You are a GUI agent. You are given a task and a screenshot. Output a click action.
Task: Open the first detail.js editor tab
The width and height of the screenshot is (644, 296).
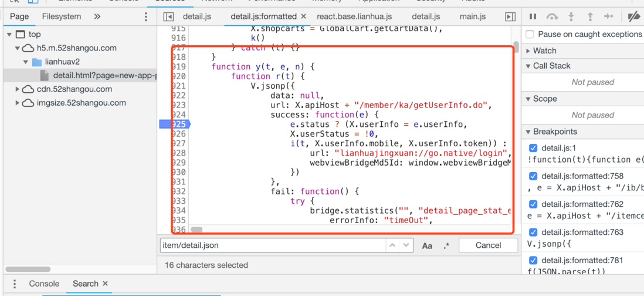[x=196, y=16]
